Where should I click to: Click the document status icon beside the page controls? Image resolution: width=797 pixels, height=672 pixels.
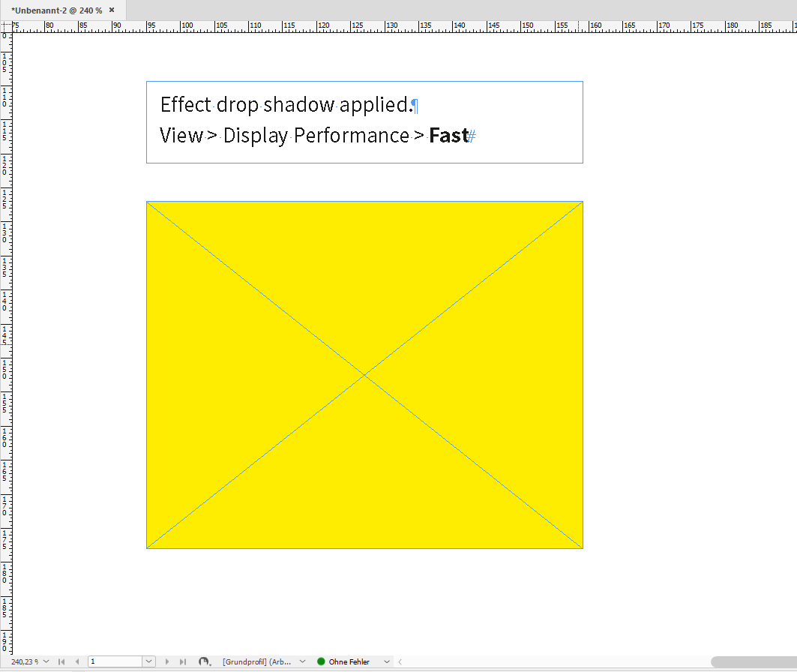click(x=204, y=661)
